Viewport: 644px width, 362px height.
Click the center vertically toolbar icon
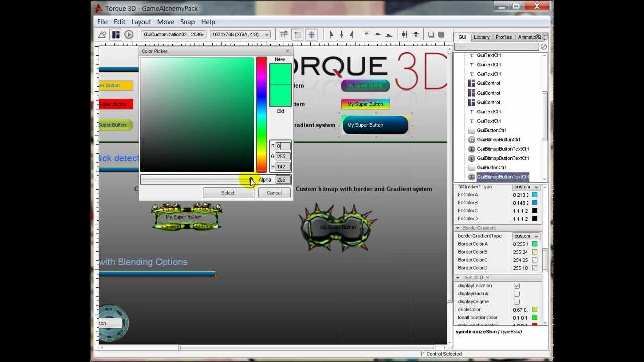click(x=377, y=34)
